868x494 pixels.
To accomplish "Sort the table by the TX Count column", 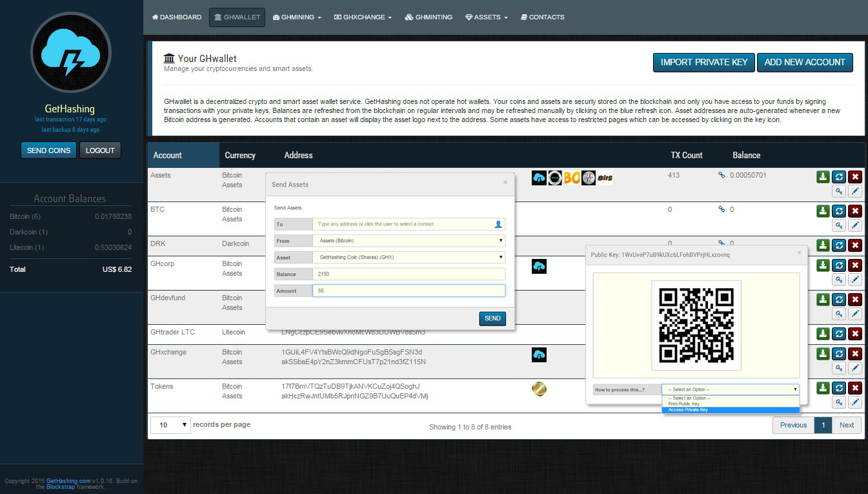I will pos(687,155).
